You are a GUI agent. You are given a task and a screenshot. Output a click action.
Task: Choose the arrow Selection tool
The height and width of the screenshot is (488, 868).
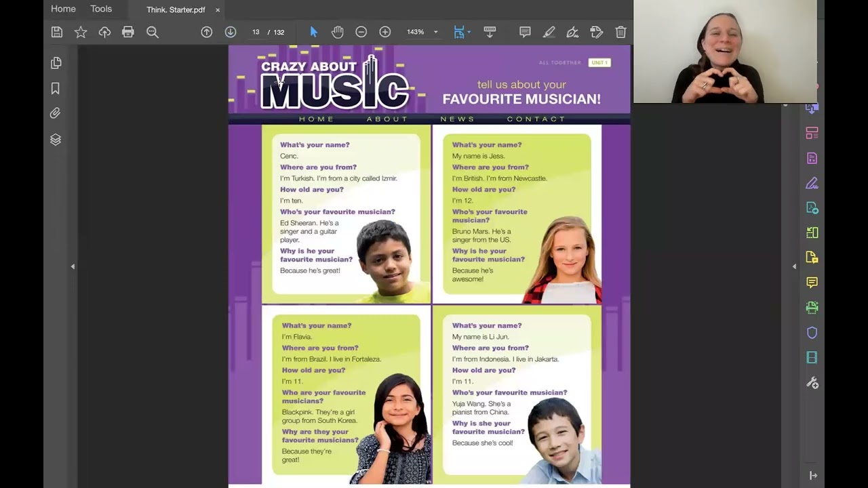click(313, 32)
